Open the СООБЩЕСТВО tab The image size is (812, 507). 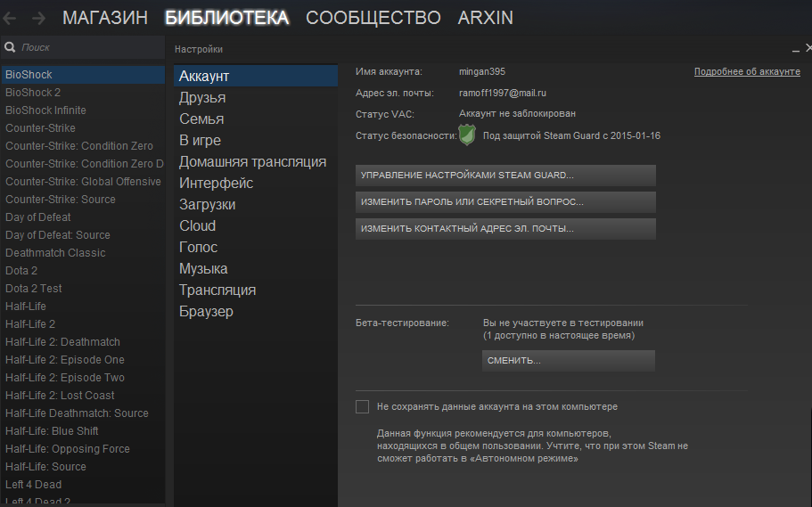pyautogui.click(x=373, y=18)
